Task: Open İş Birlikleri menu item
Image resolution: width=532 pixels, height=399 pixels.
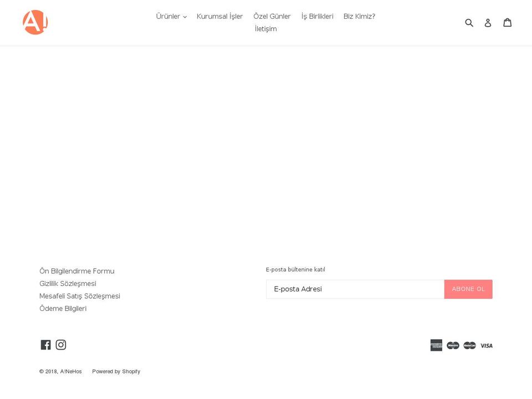Action: (317, 16)
